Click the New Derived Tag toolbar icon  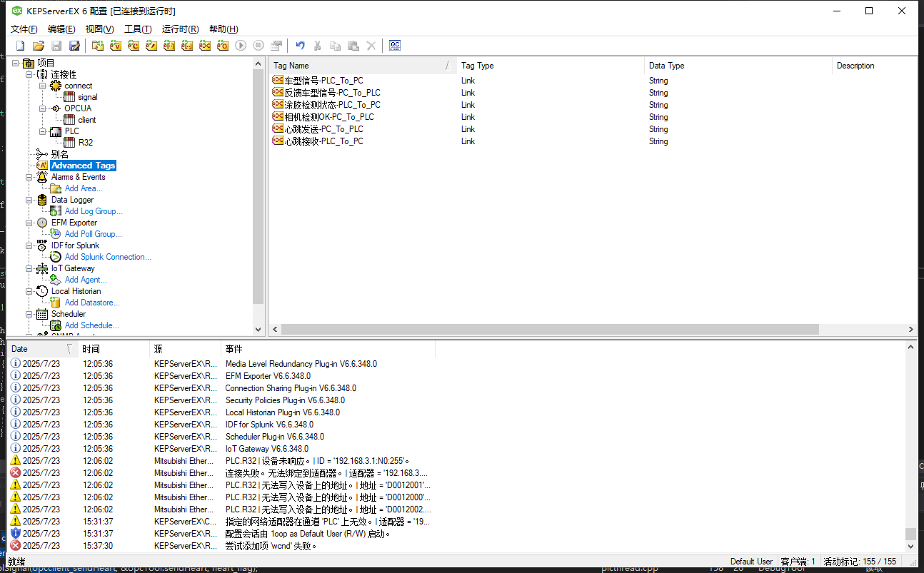(x=151, y=46)
